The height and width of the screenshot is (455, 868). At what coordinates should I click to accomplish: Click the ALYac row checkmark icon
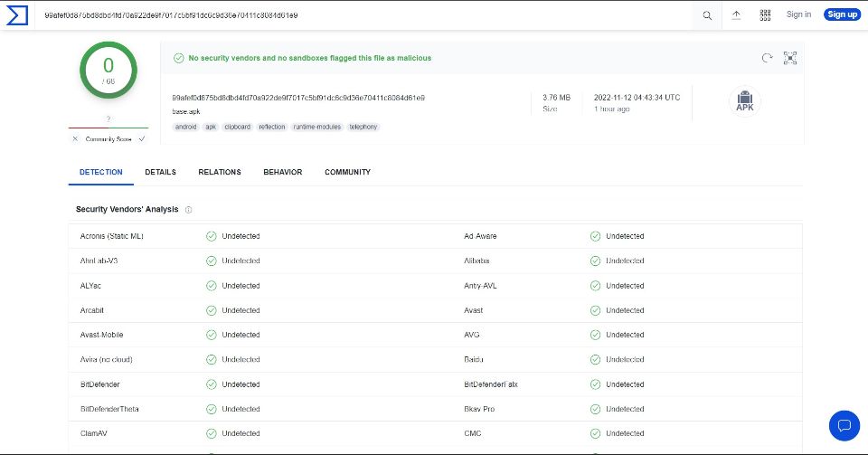coord(212,286)
